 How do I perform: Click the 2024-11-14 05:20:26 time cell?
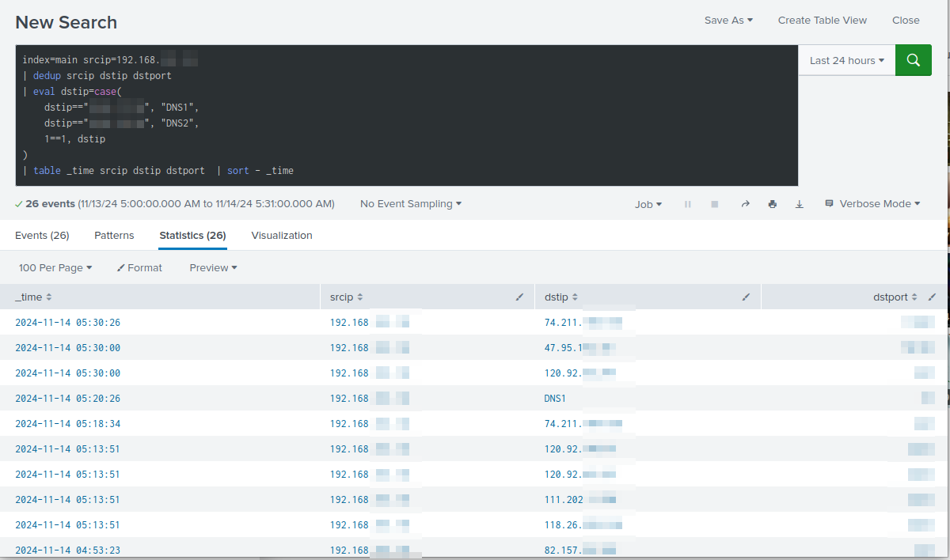pos(67,399)
